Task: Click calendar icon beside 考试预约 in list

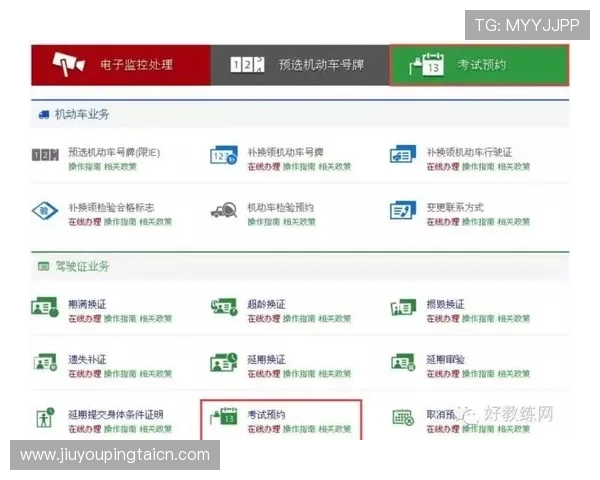Action: (224, 416)
